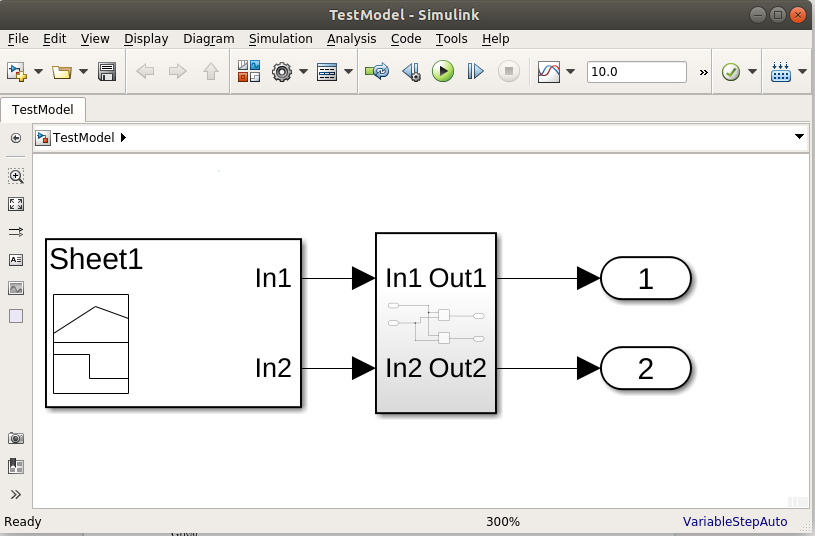Viewport: 815px width, 536px height.
Task: Click the Step Forward button
Action: point(475,72)
